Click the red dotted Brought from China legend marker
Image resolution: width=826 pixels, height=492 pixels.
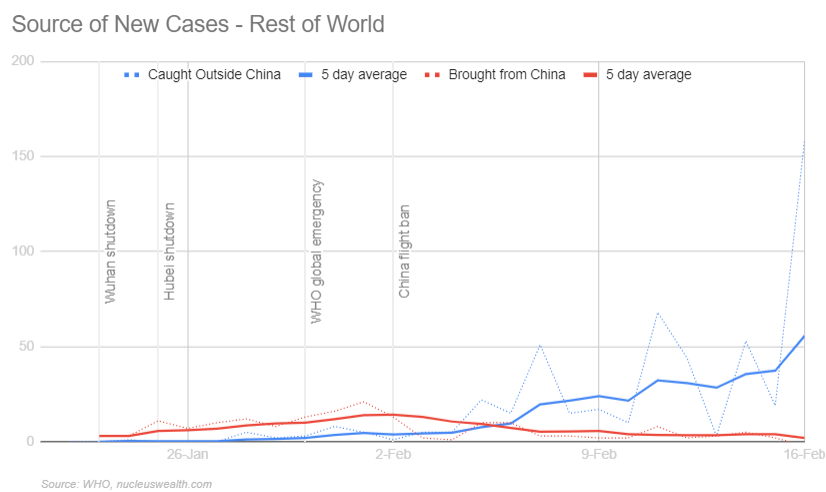[432, 74]
